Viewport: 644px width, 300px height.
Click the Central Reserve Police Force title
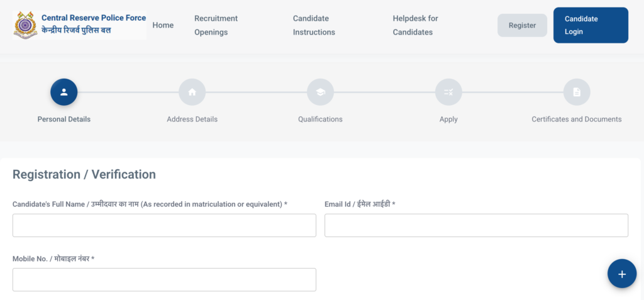pos(94,18)
